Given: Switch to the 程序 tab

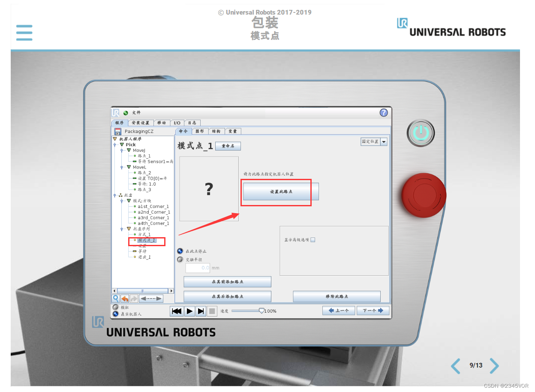Looking at the screenshot, I should [119, 123].
